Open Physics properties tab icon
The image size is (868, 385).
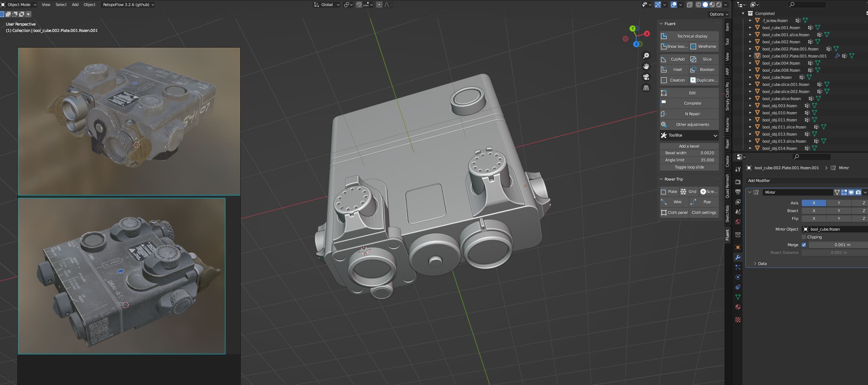click(x=738, y=277)
